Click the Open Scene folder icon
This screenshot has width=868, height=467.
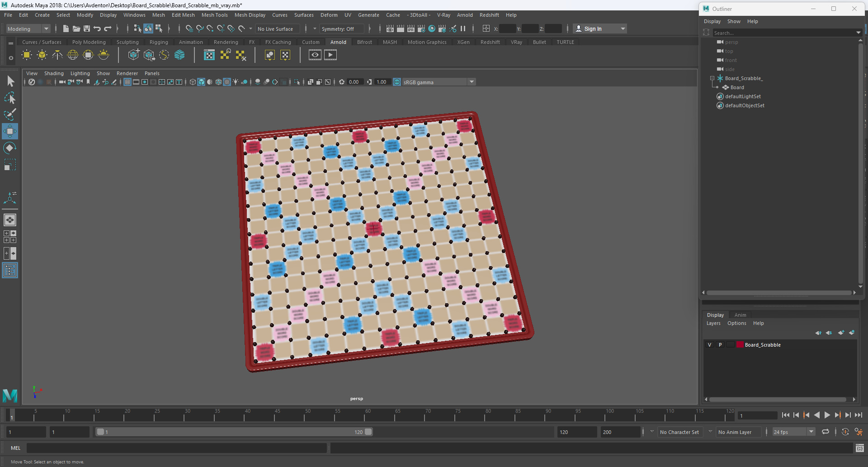pos(76,29)
